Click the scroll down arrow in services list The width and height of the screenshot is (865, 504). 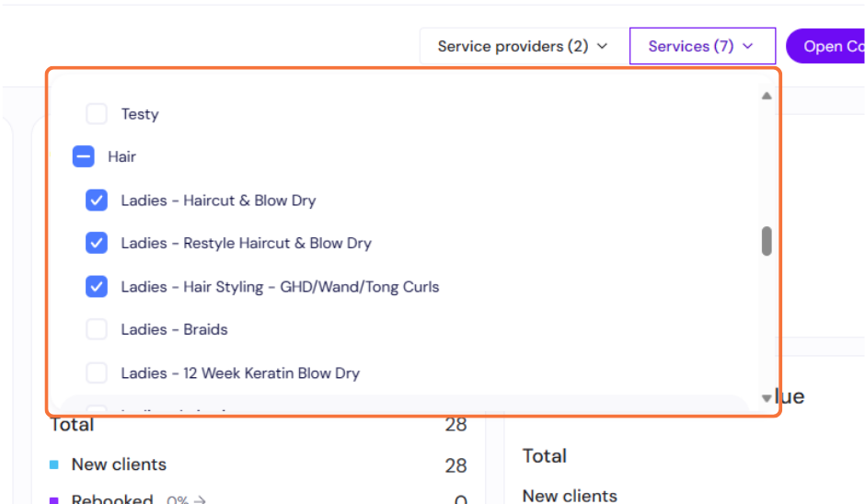767,398
